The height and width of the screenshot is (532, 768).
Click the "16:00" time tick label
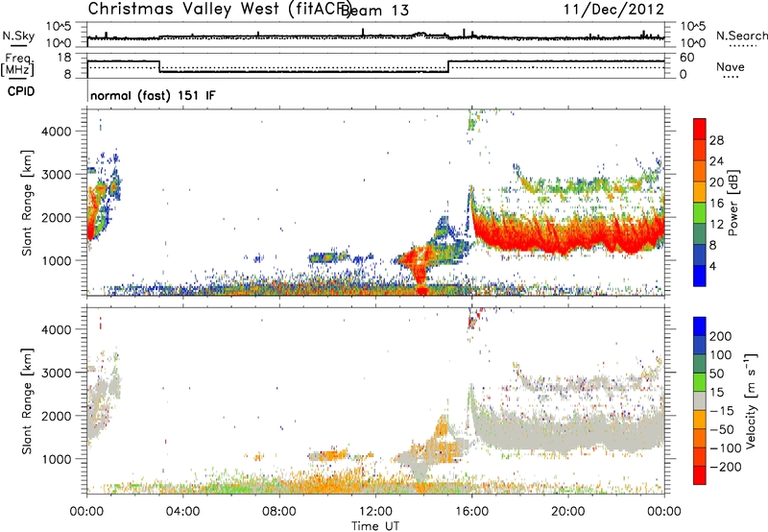471,512
